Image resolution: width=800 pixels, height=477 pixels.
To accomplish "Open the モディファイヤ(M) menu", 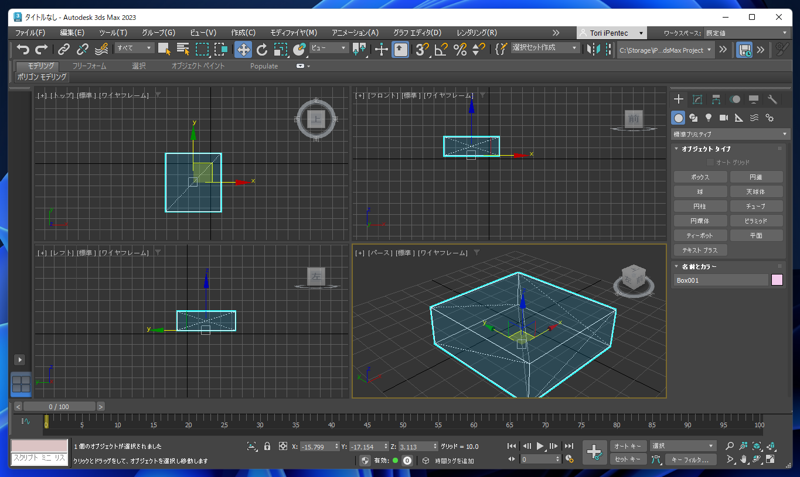I will pos(293,33).
